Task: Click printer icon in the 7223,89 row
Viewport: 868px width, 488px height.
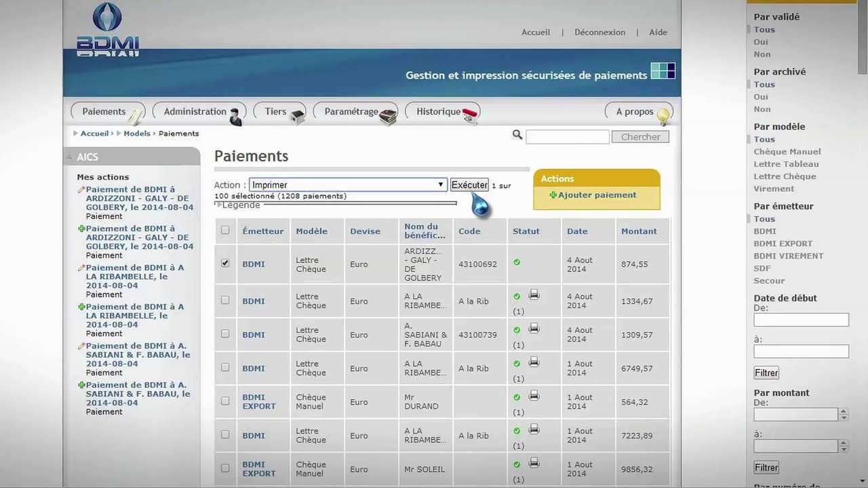Action: pos(534,429)
